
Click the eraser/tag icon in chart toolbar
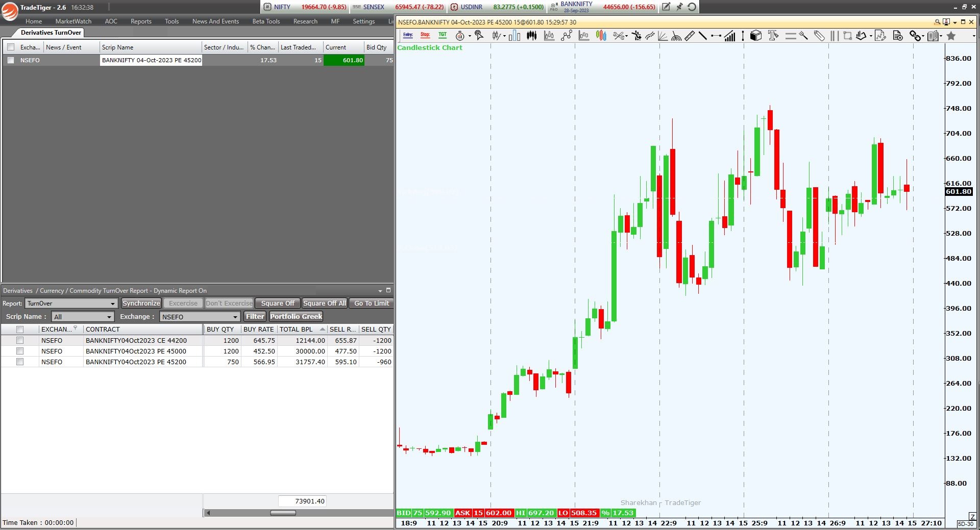(819, 36)
